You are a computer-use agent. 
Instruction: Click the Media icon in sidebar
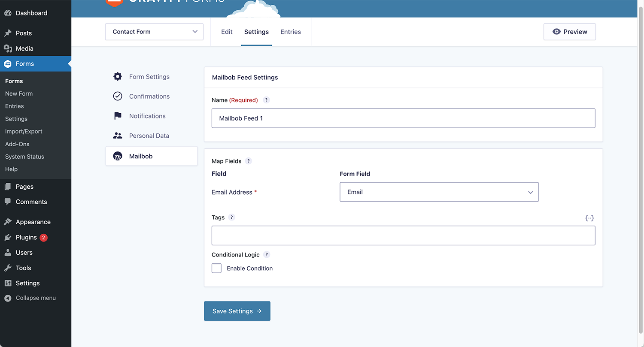(8, 48)
